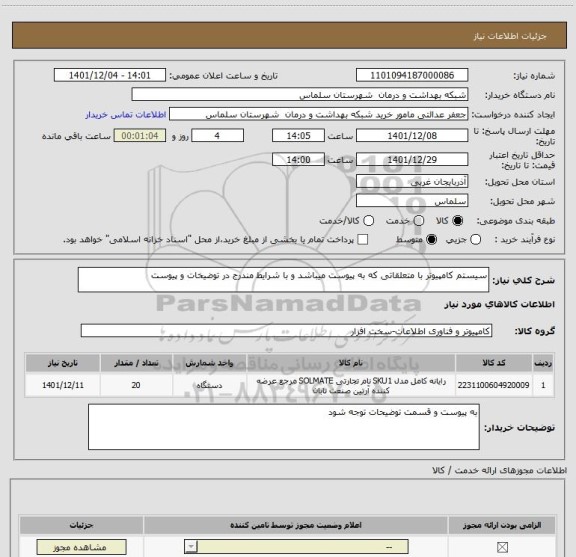This screenshot has height=557, width=576.
Task: Click the مشاهده مجوز button
Action: (x=82, y=547)
